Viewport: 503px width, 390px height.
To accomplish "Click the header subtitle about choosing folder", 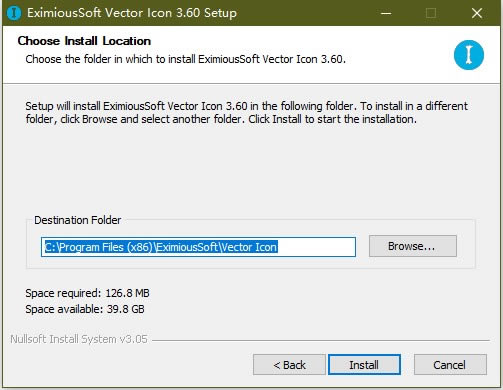I will click(185, 59).
